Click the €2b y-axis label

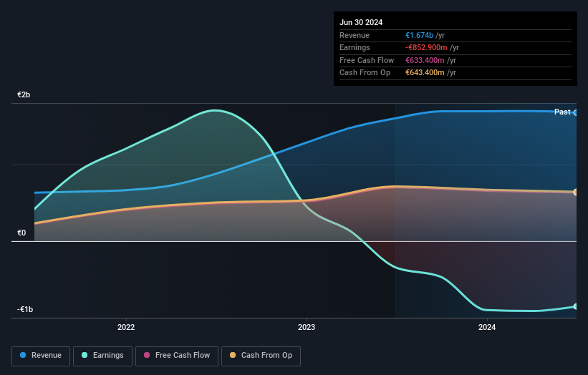click(24, 94)
